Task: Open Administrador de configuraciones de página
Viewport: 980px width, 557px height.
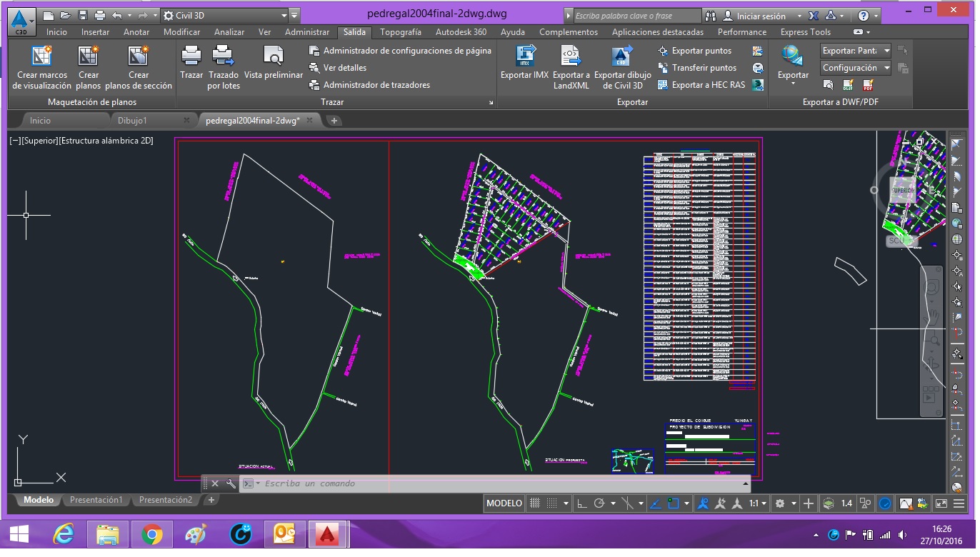Action: (x=400, y=51)
